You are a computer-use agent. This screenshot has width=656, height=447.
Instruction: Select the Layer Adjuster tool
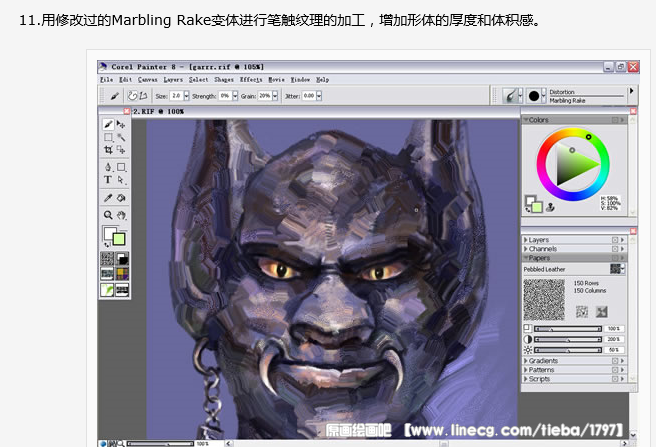[121, 124]
